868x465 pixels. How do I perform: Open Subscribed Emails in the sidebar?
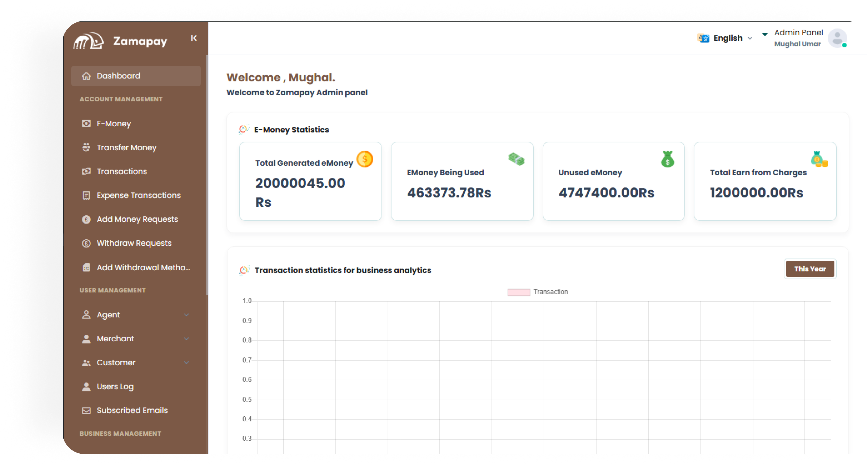(132, 410)
